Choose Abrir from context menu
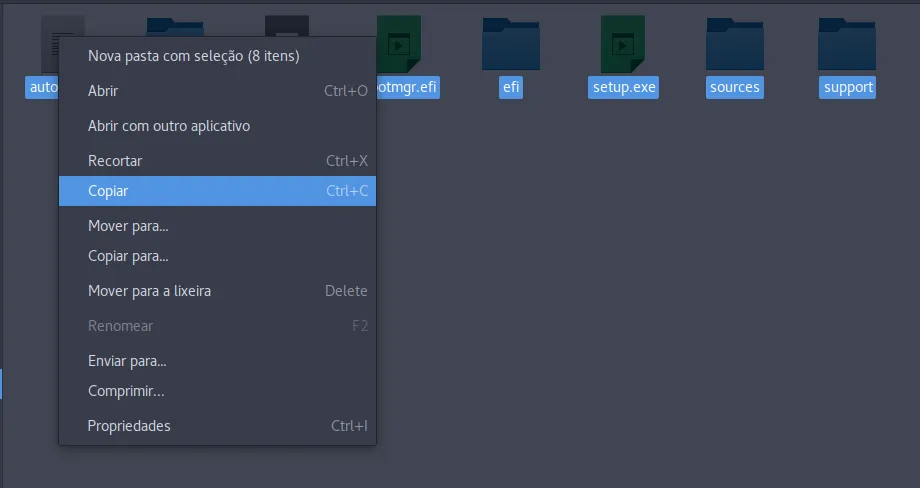The image size is (920, 488). click(217, 91)
